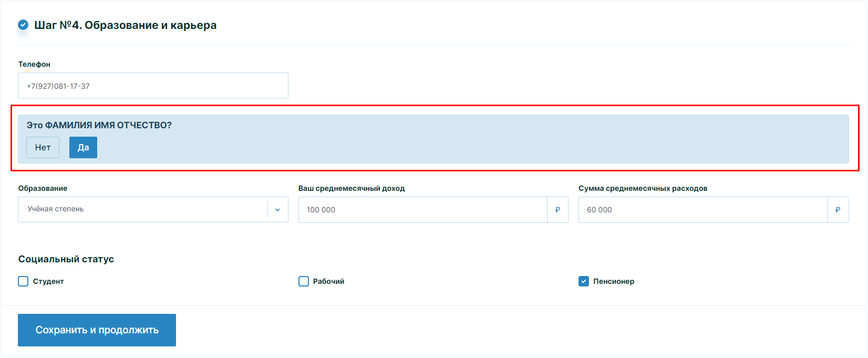Click the Ваш среднемесячный доход label

tap(352, 188)
